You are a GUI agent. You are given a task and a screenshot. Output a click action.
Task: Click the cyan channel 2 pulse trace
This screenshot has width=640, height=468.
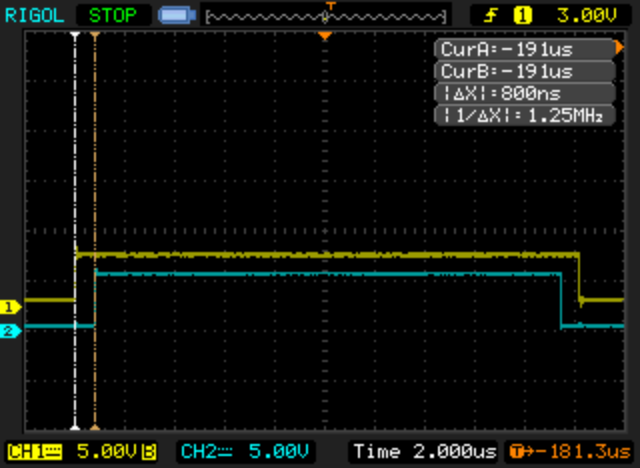pos(327,274)
